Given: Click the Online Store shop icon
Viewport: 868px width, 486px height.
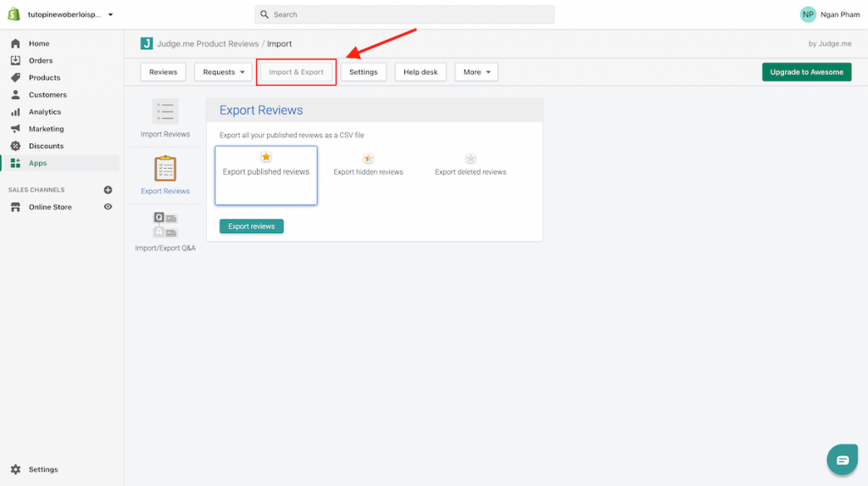Looking at the screenshot, I should click(x=15, y=207).
